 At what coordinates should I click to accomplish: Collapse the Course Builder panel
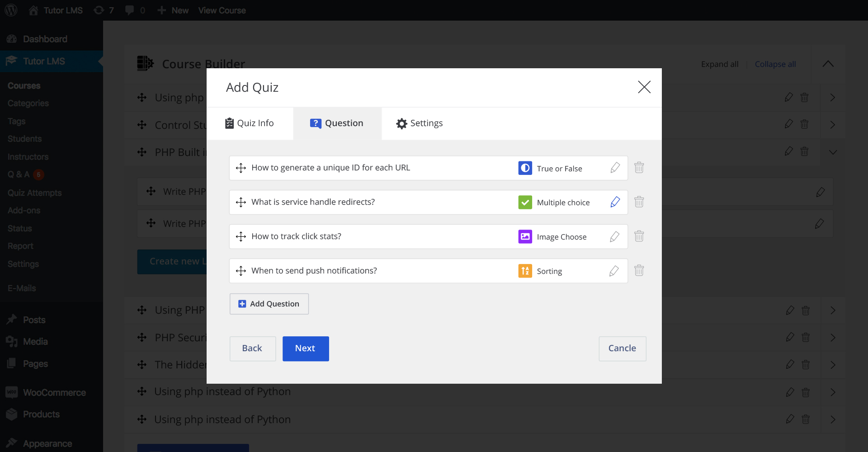point(828,64)
